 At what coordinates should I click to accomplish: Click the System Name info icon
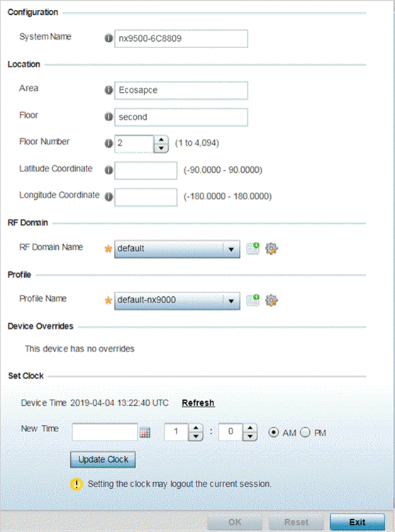tap(109, 38)
